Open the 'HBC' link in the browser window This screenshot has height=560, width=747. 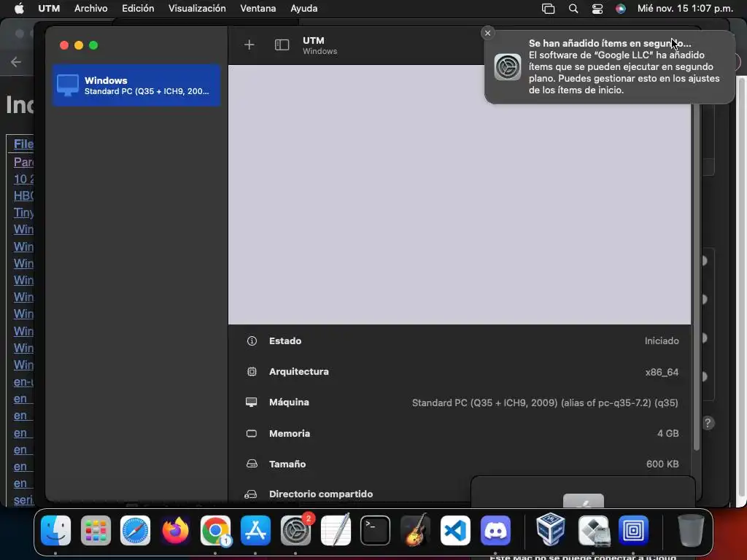(23, 195)
